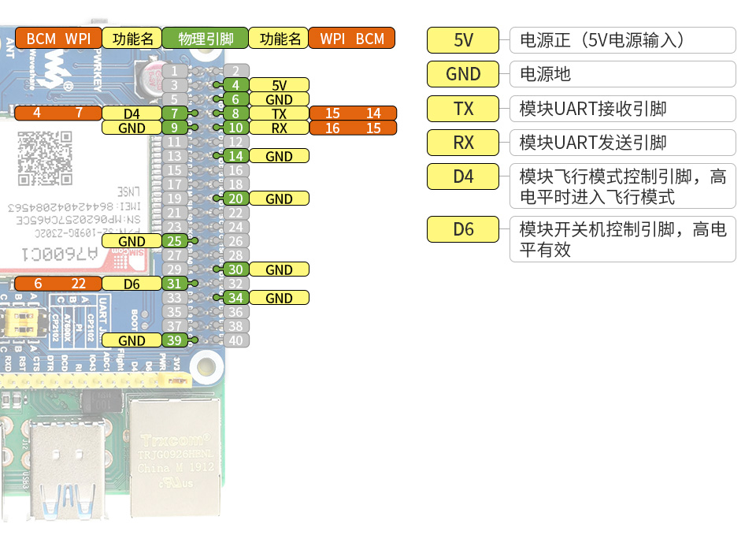Screen dimensions: 756x546
Task: Click the orange 15 14 badge row
Action: (x=354, y=113)
